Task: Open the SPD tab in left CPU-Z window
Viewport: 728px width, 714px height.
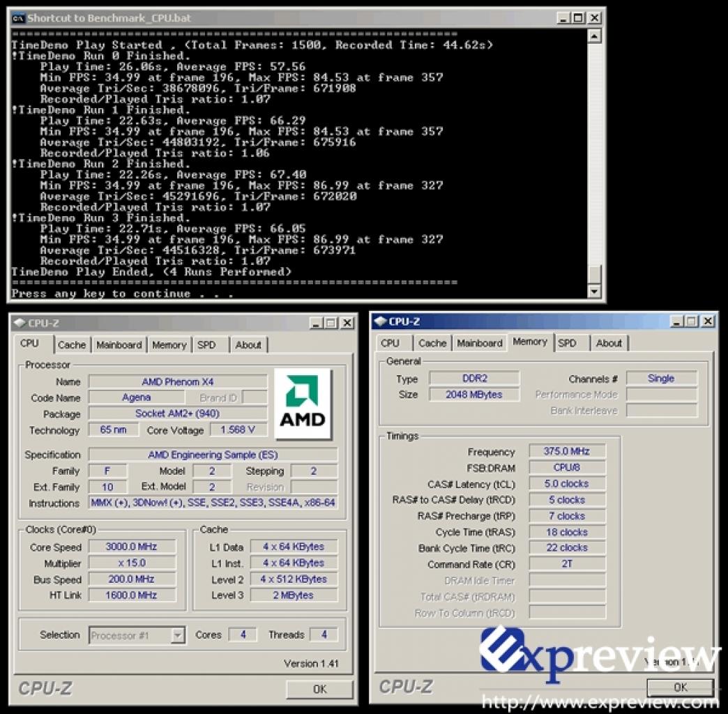Action: pyautogui.click(x=206, y=345)
